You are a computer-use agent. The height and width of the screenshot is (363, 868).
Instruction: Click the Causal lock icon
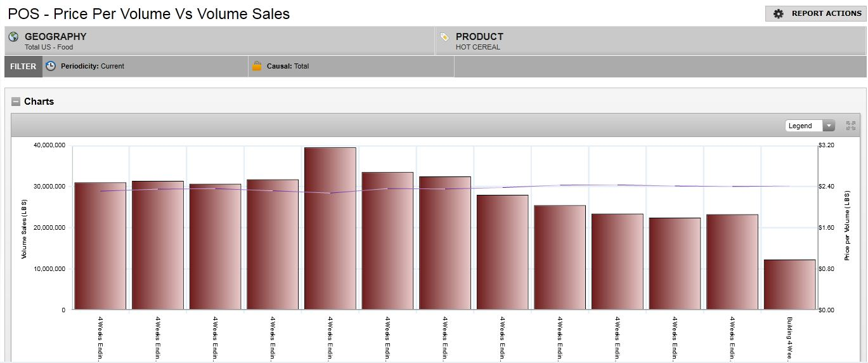point(257,66)
